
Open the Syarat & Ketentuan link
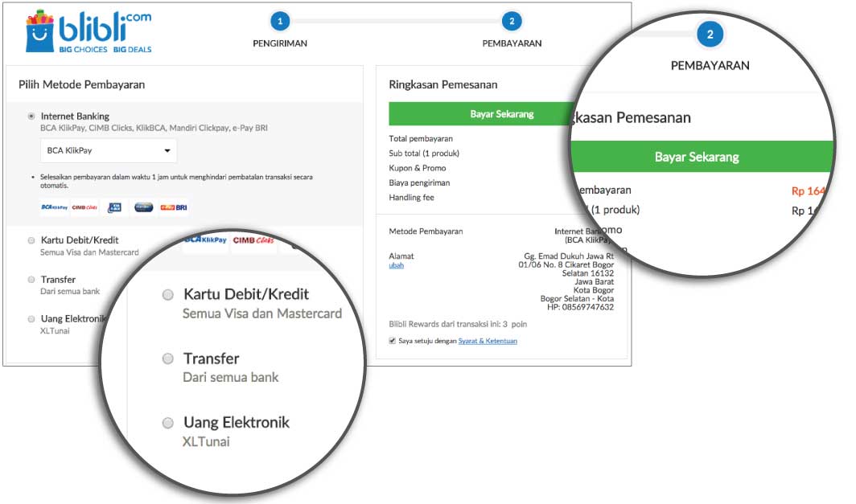(488, 341)
